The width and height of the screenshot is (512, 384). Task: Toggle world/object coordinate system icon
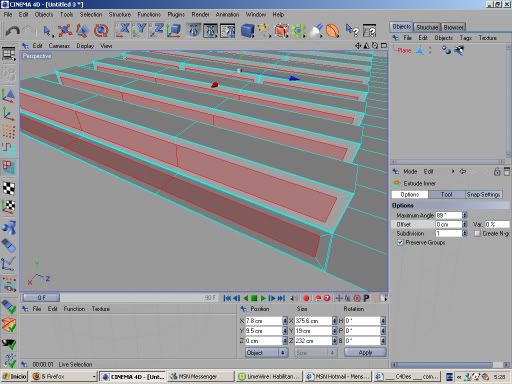tap(174, 30)
